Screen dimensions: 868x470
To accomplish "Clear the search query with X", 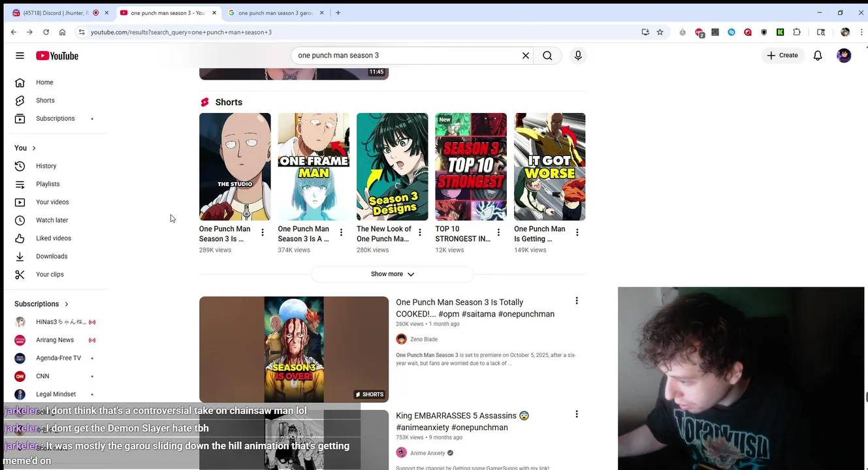I will (x=526, y=55).
